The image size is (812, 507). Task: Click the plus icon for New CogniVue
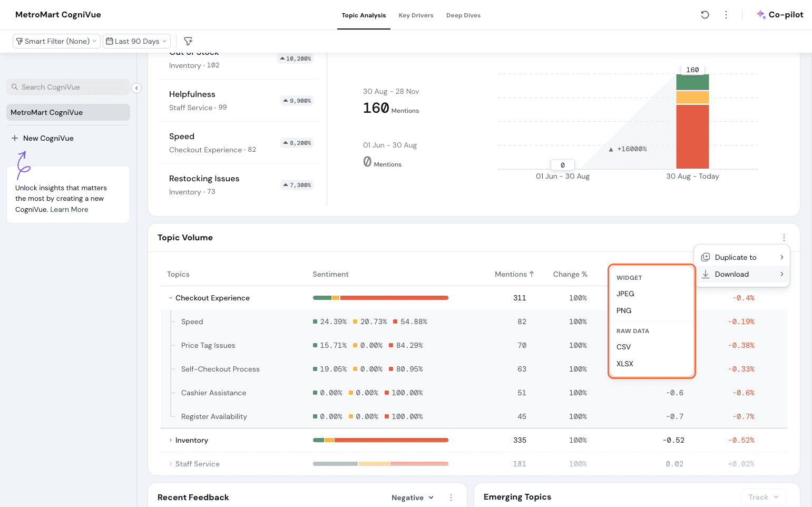(x=15, y=138)
